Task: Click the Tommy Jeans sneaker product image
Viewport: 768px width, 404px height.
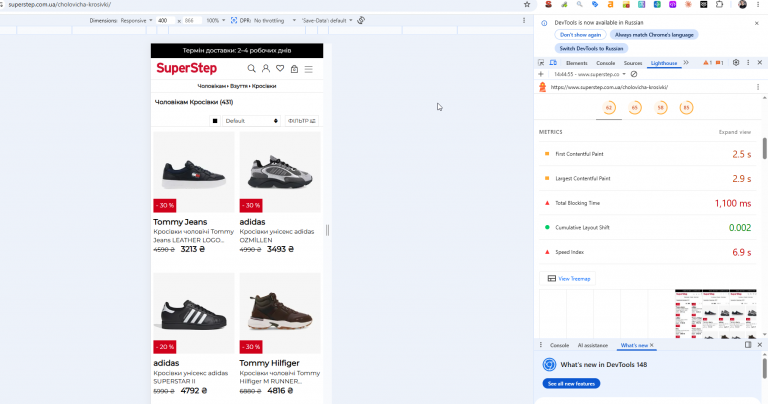Action: 194,172
